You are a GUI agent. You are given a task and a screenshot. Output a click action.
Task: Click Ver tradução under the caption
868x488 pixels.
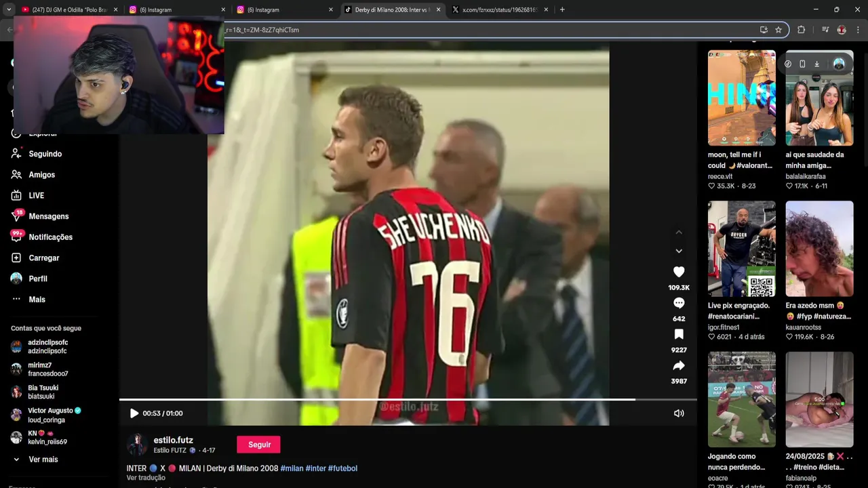[x=146, y=478]
